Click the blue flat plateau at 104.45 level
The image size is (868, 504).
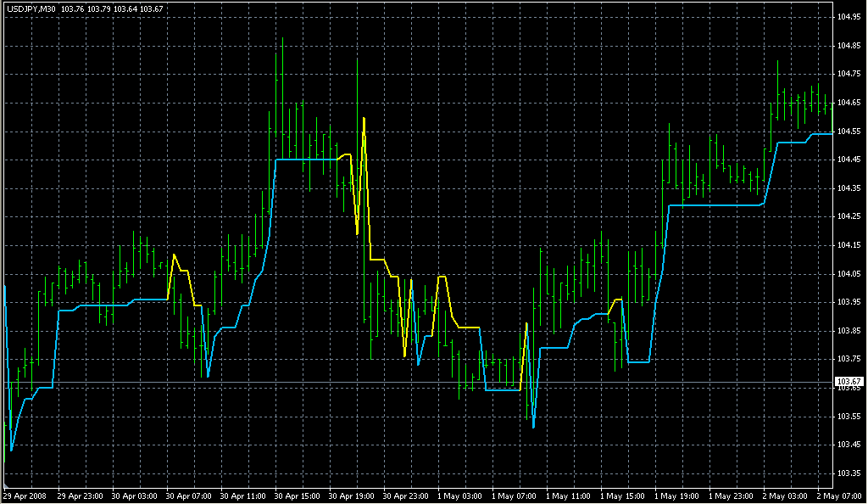[305, 159]
